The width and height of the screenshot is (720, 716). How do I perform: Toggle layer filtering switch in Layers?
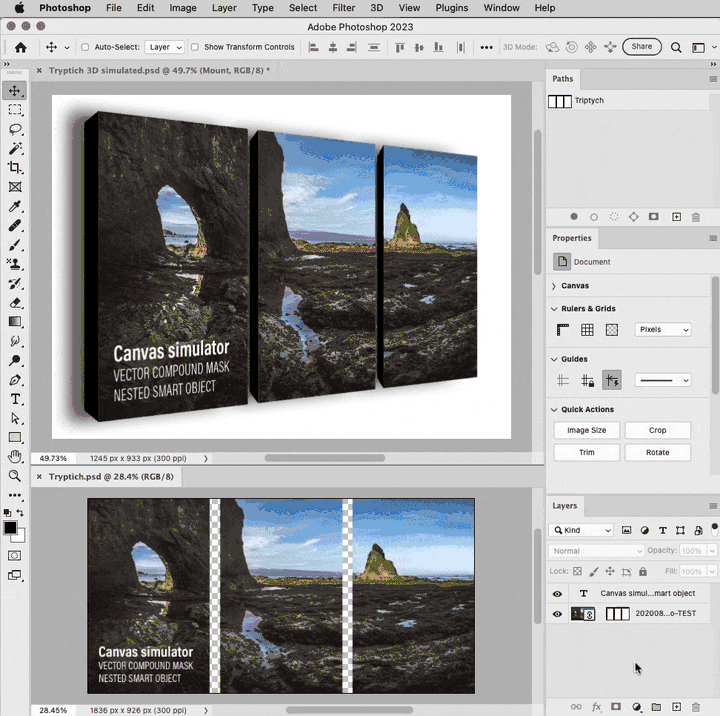coord(714,530)
